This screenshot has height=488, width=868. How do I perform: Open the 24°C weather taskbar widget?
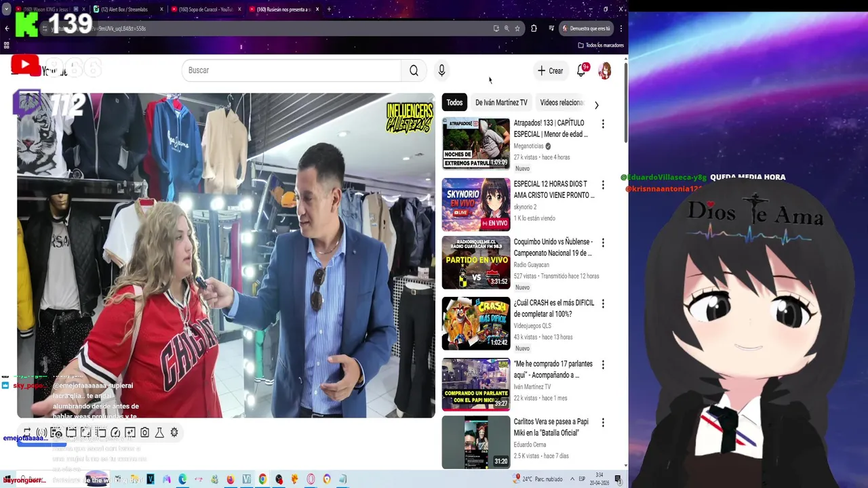538,479
